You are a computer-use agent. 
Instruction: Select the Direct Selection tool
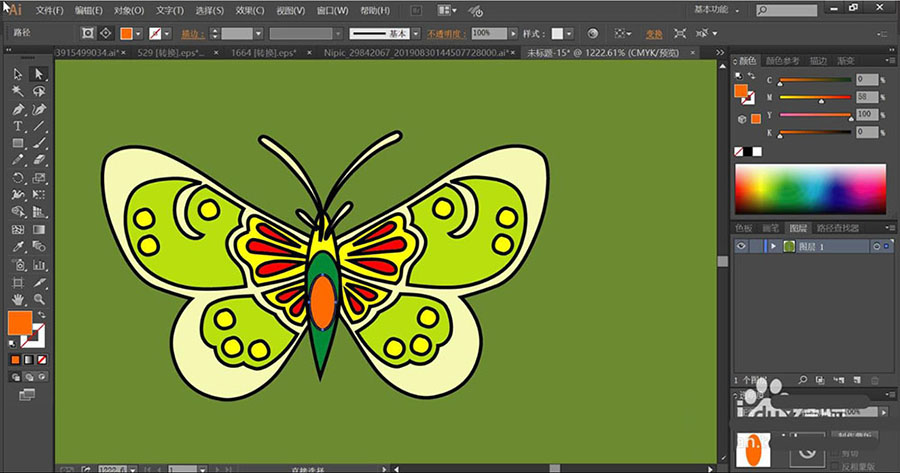[40, 74]
